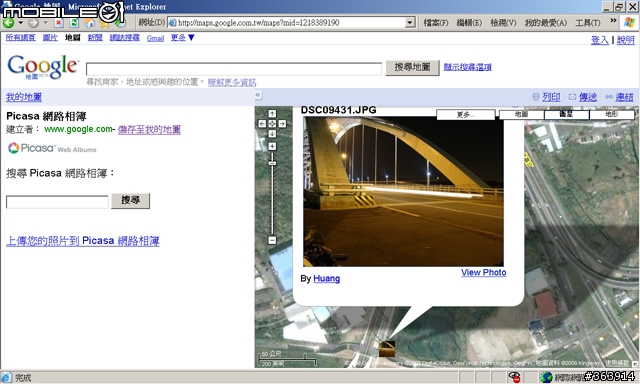This screenshot has height=384, width=640.
Task: Open the Gmail link
Action: 155,38
